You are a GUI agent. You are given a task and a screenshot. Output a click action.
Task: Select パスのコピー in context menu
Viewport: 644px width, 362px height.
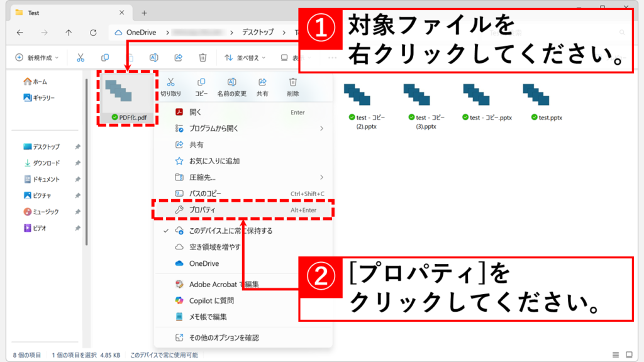click(243, 194)
